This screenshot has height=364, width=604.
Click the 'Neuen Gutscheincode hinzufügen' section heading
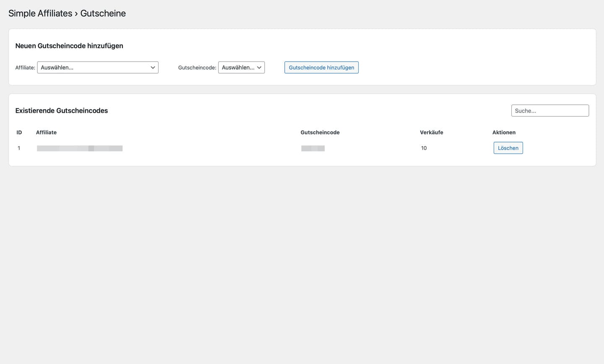coord(69,46)
